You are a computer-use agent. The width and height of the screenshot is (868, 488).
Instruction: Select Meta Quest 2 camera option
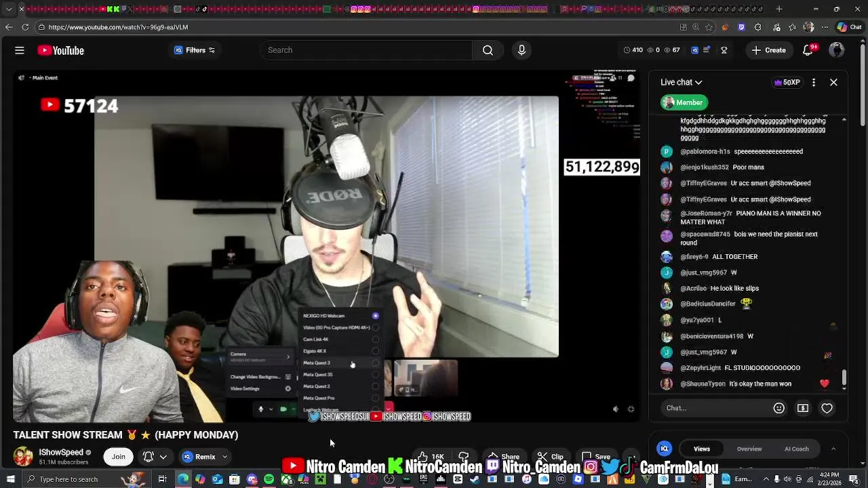(x=340, y=386)
